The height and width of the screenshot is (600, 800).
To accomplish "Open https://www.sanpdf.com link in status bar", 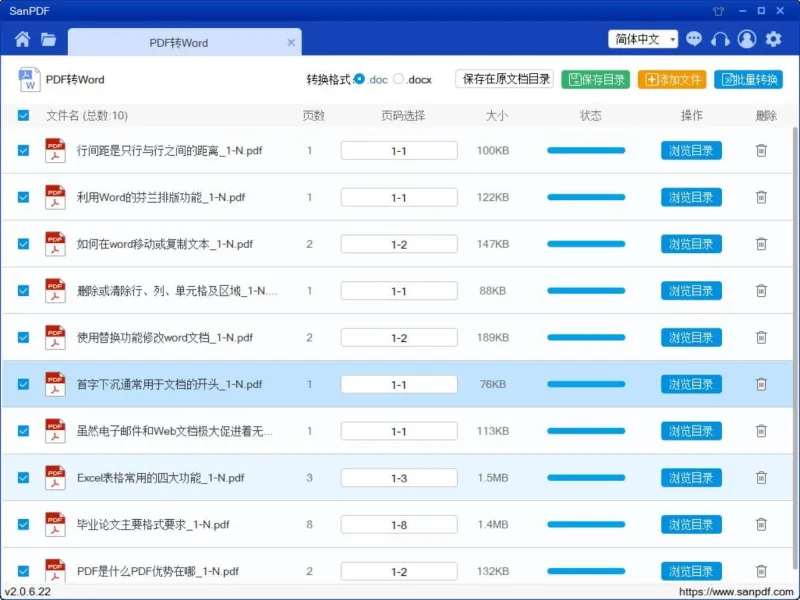I will [x=738, y=592].
